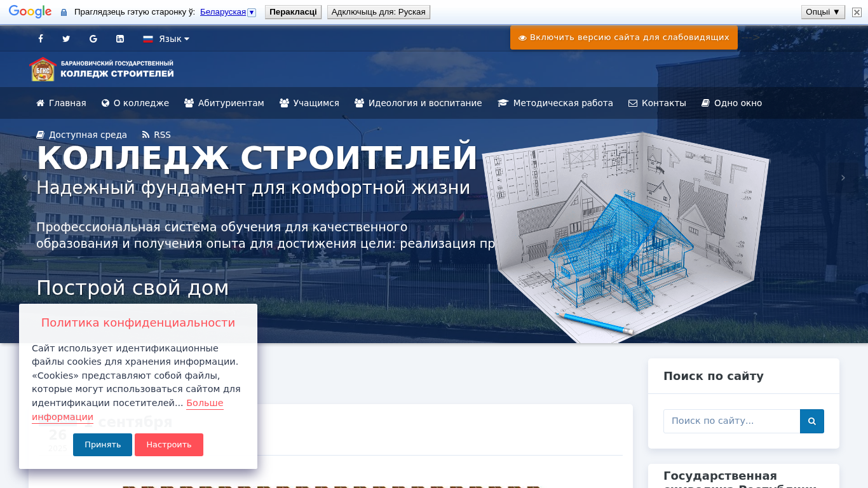Focus the Поиск по сайту input field
The width and height of the screenshot is (868, 488).
tap(731, 421)
